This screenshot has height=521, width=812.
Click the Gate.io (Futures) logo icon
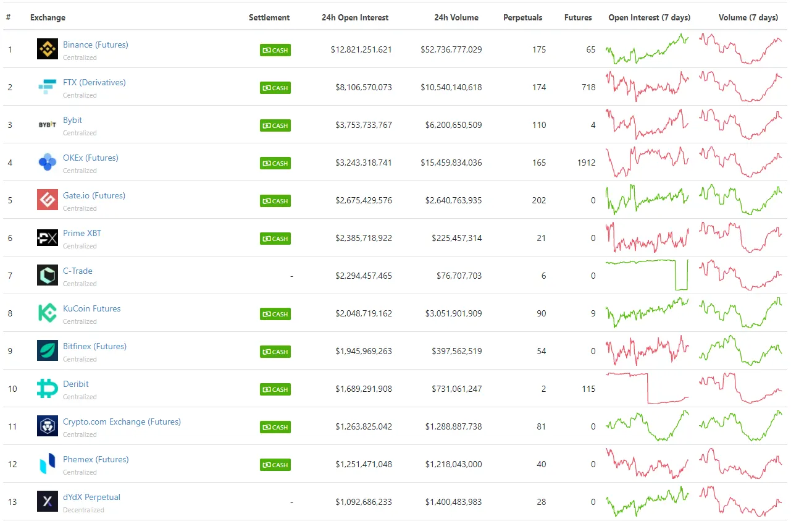point(48,200)
